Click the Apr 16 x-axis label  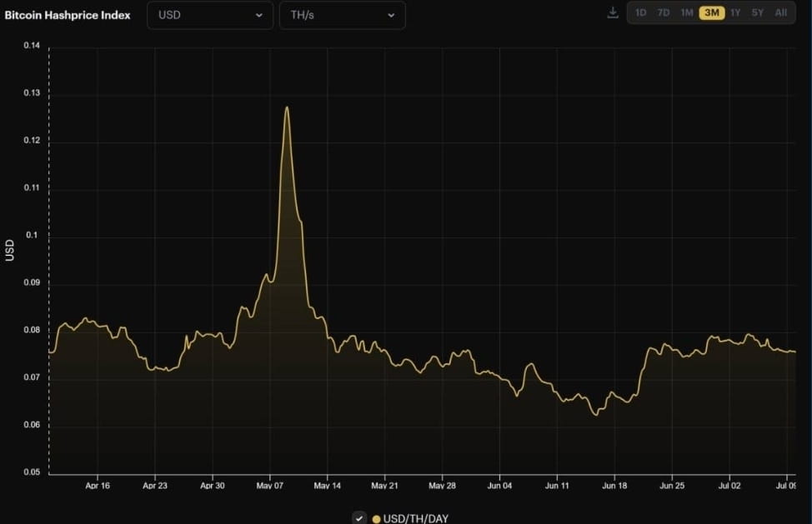[x=98, y=486]
